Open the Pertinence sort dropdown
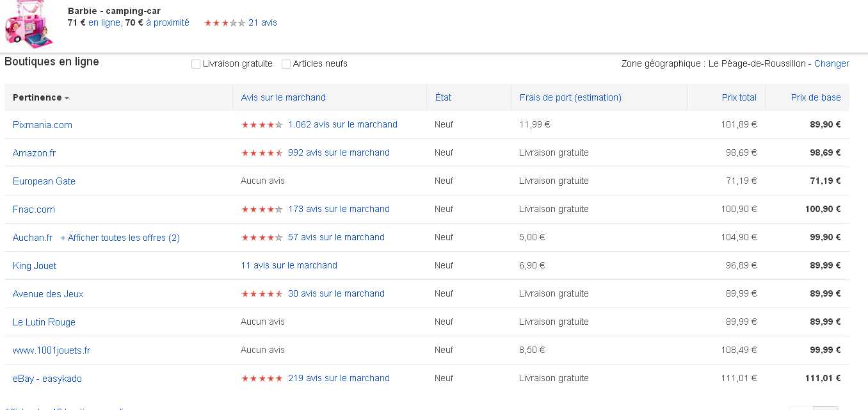This screenshot has width=868, height=410. tap(41, 97)
